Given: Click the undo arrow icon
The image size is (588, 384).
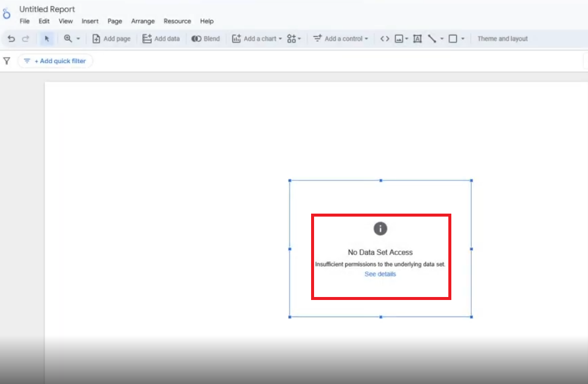Looking at the screenshot, I should coord(11,38).
